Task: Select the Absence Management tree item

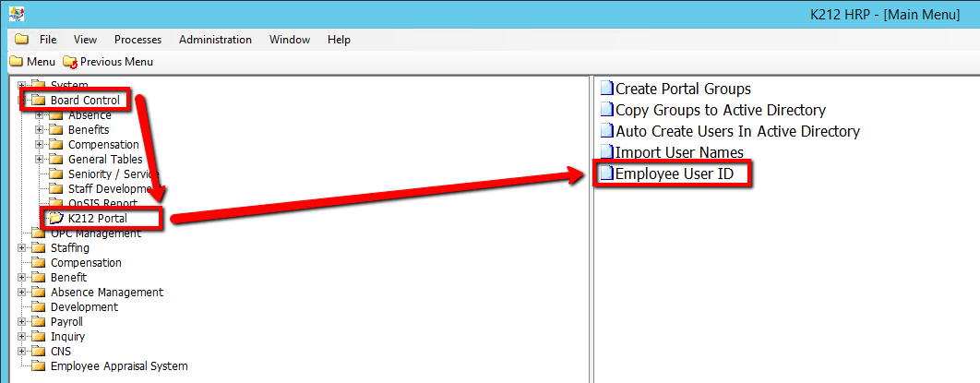Action: (x=106, y=293)
